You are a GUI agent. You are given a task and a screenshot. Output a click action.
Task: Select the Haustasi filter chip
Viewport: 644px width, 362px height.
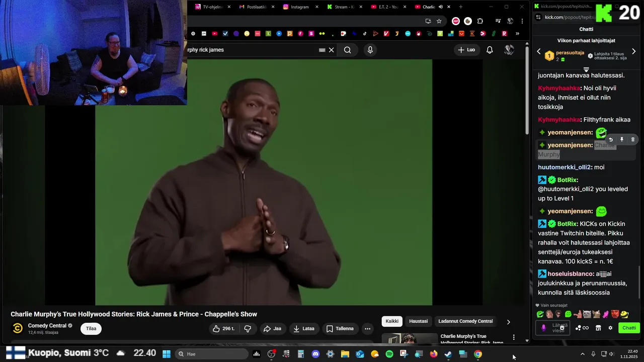[419, 321]
